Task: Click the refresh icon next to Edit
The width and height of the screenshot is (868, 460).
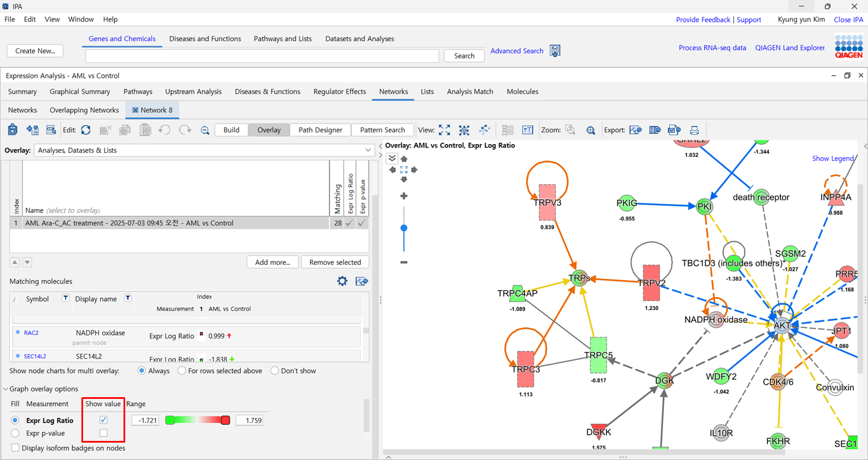Action: pyautogui.click(x=86, y=130)
